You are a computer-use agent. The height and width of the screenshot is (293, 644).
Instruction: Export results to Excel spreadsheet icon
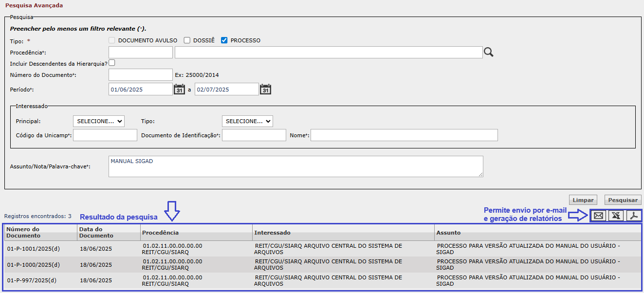pos(616,216)
